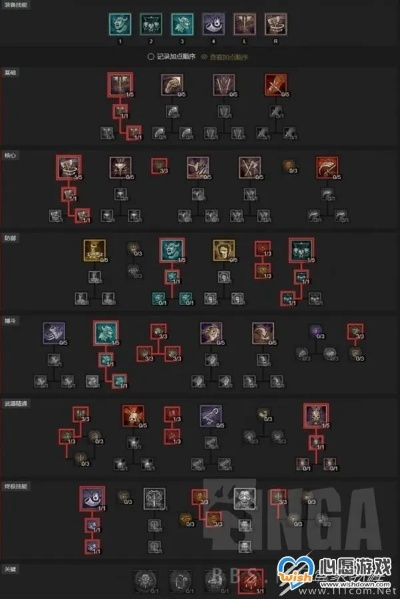The image size is (400, 599).
Task: Click the 1/5 skill in 武器精通 section
Action: tap(316, 416)
